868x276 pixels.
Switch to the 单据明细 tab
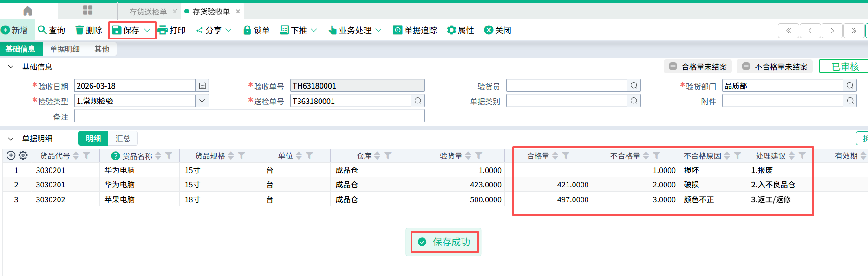pyautogui.click(x=65, y=49)
